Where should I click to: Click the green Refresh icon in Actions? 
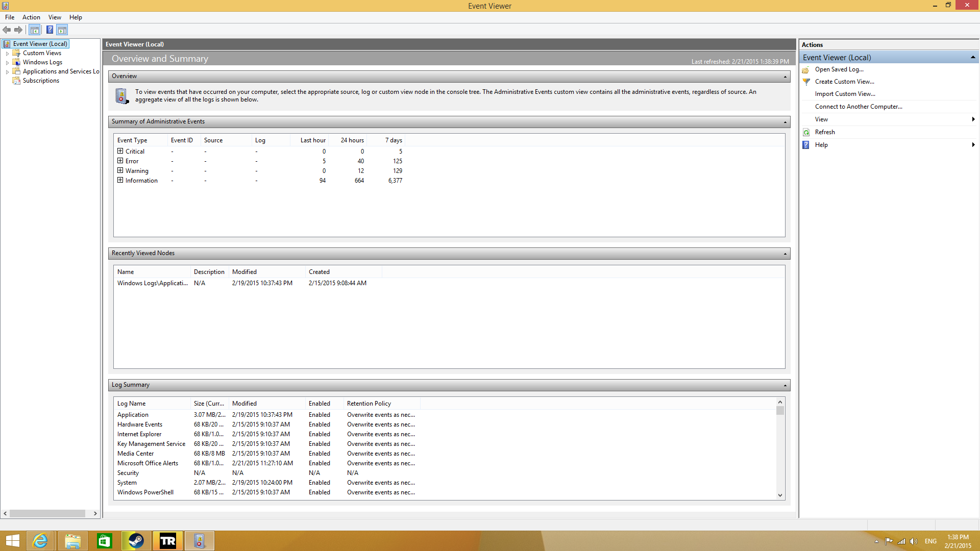[x=806, y=133]
